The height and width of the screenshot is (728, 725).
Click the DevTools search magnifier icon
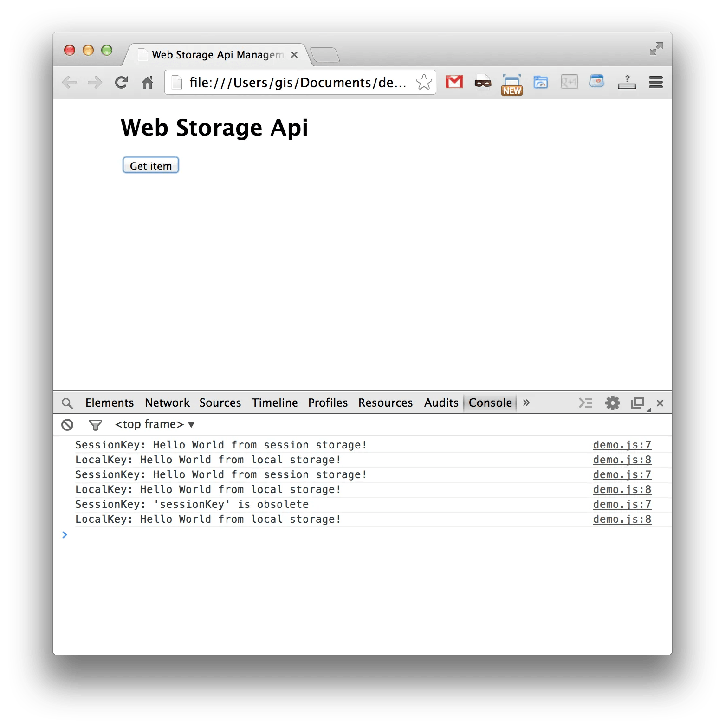[67, 403]
